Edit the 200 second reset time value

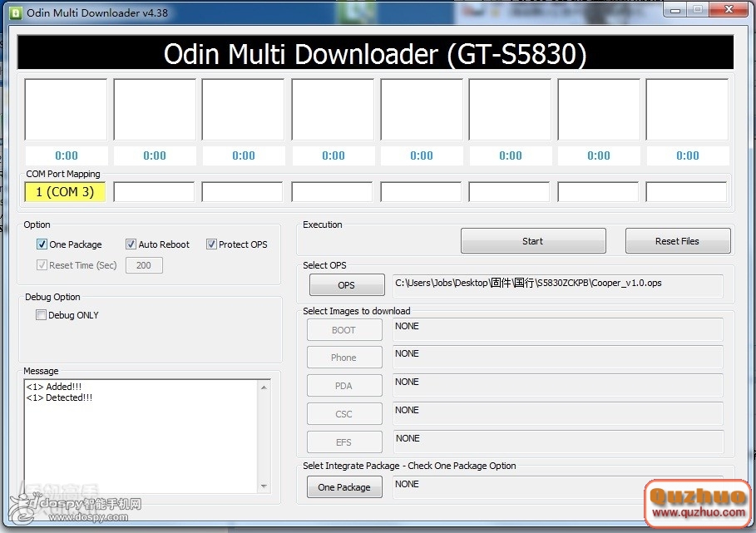[143, 265]
